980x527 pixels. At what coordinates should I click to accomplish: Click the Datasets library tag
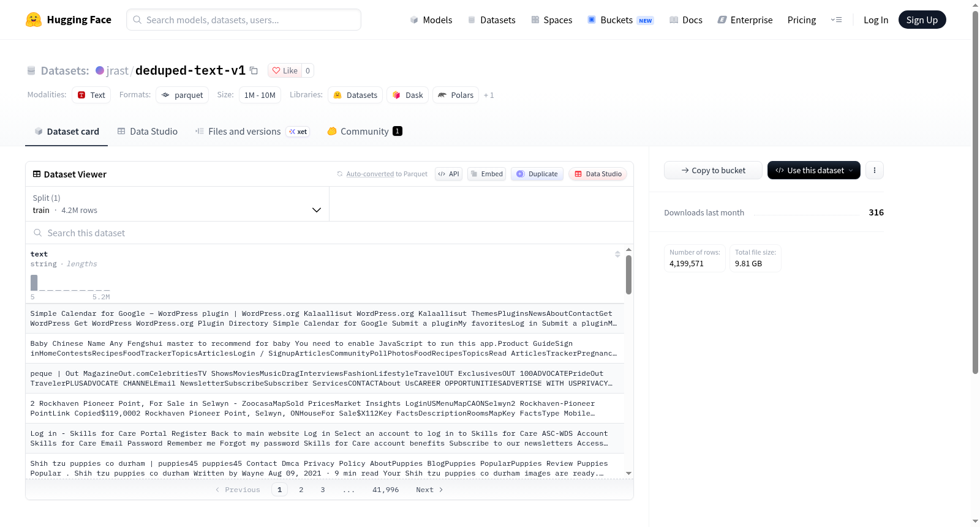(355, 95)
